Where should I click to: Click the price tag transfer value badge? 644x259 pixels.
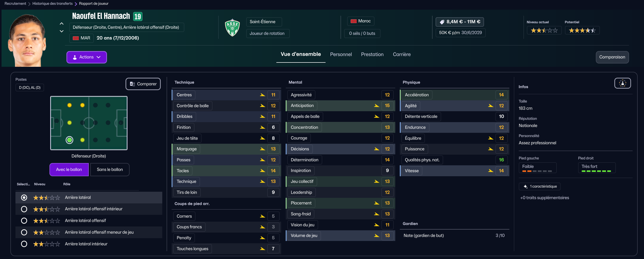coord(459,22)
